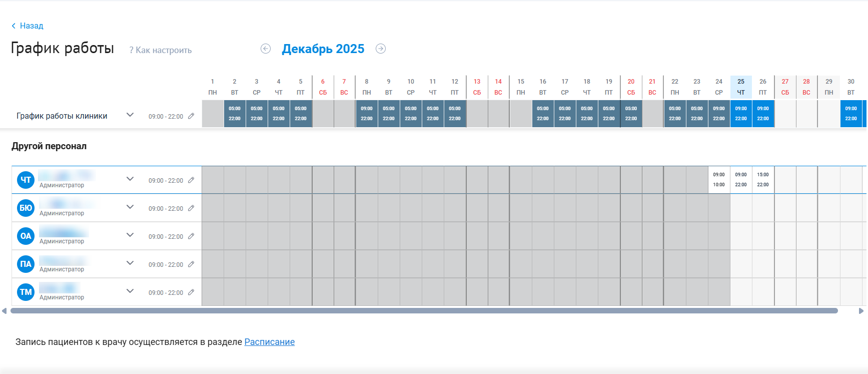Click pencil icon for ОА administrator
The width and height of the screenshot is (868, 374).
[x=191, y=236]
